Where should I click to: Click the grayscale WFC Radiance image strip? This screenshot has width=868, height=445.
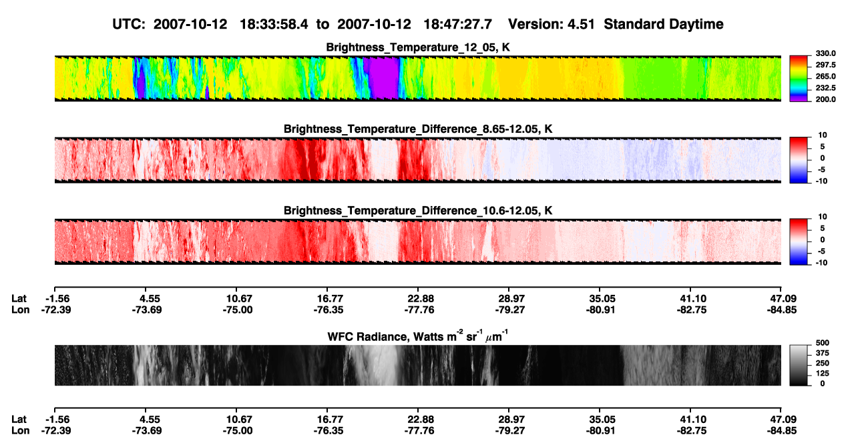[417, 365]
